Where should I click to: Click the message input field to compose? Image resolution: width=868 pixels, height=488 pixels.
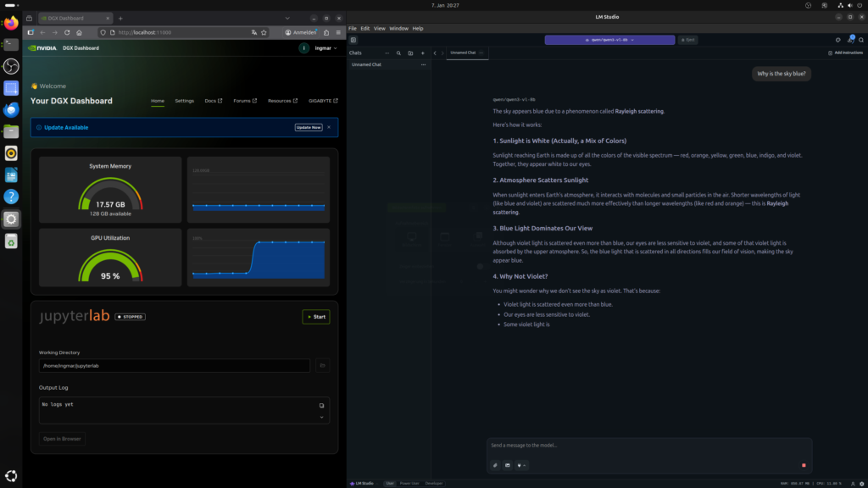[x=644, y=444]
